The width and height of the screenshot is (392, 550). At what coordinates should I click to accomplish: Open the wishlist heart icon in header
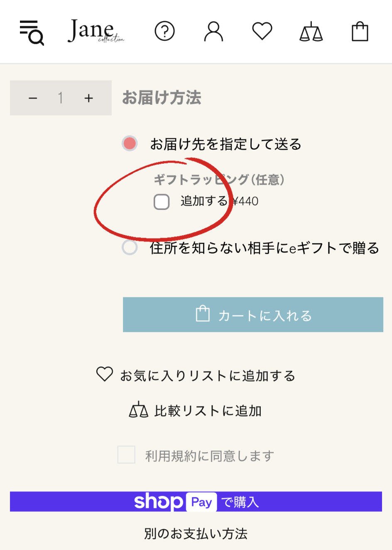(262, 31)
